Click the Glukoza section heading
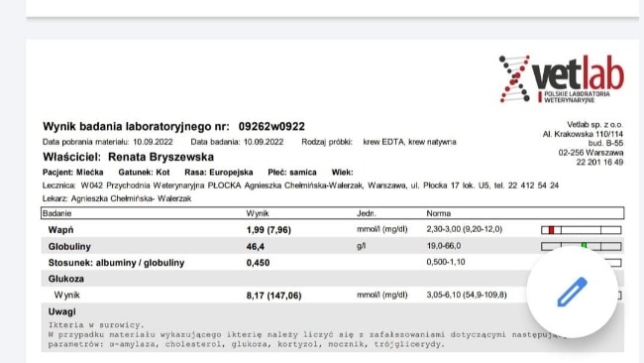Viewport: 644px width, 363px height. click(x=66, y=279)
